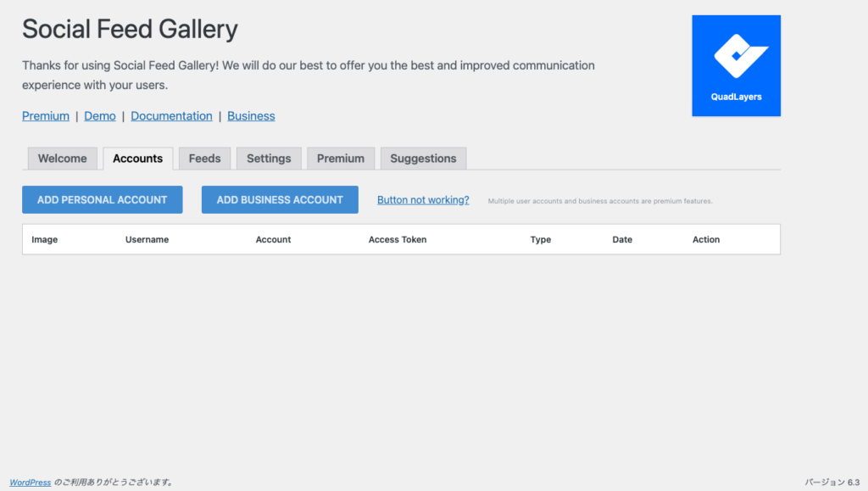
Task: Open the WordPress link in the footer
Action: (x=31, y=483)
